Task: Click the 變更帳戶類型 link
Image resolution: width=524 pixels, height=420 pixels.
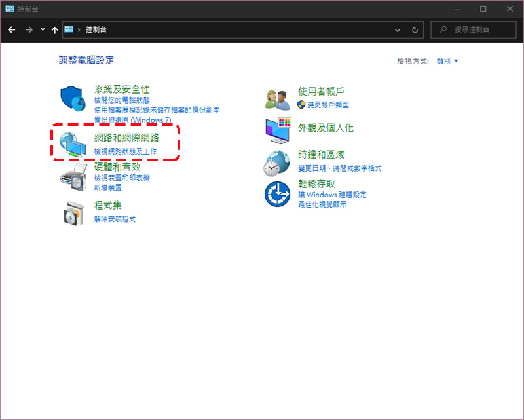Action: (328, 105)
